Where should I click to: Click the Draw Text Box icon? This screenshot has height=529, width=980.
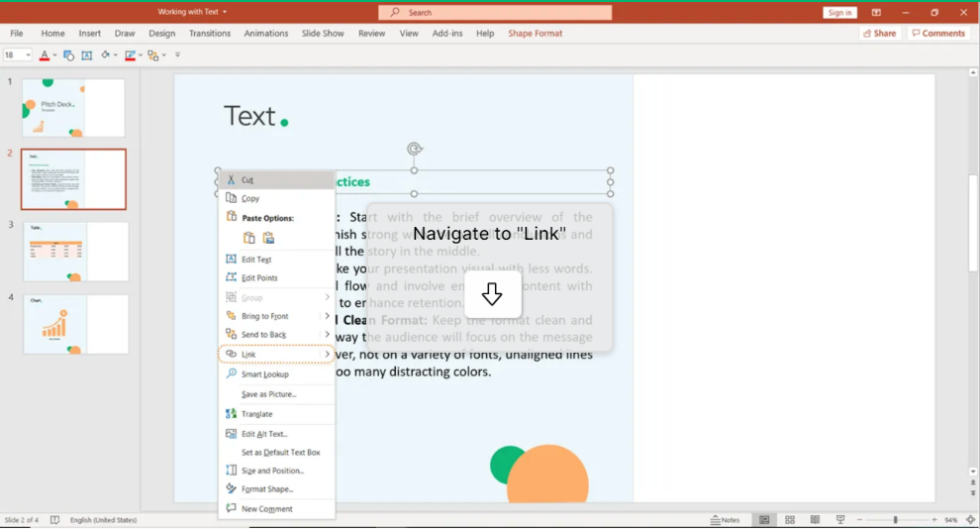[87, 55]
